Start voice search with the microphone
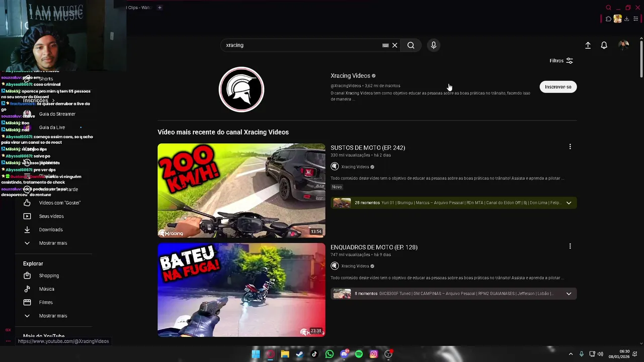The image size is (644, 362). [434, 45]
